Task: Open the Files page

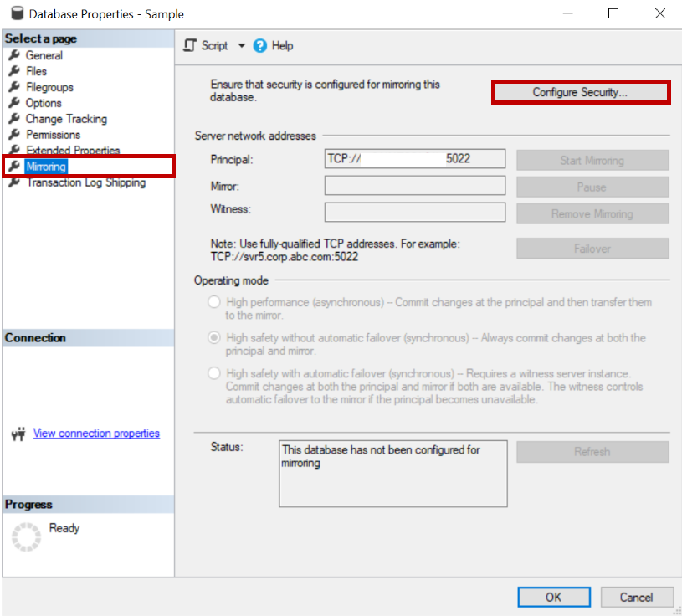Action: [x=36, y=71]
